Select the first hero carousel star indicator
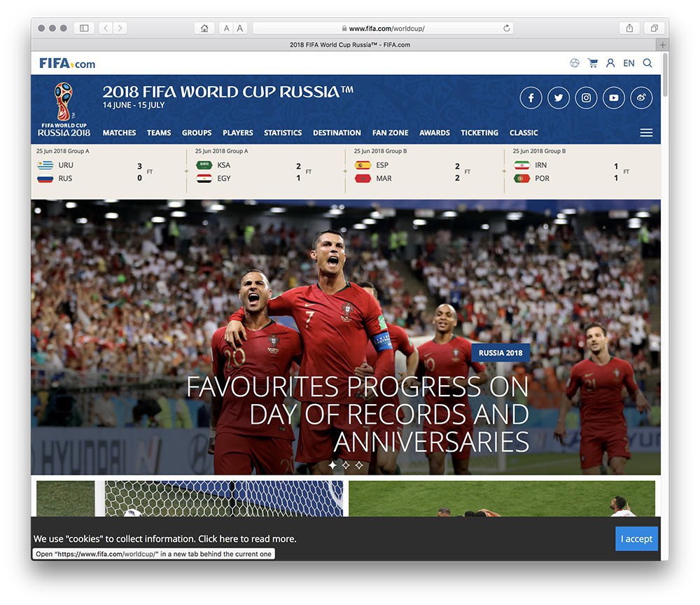This screenshot has width=700, height=605. (x=332, y=465)
